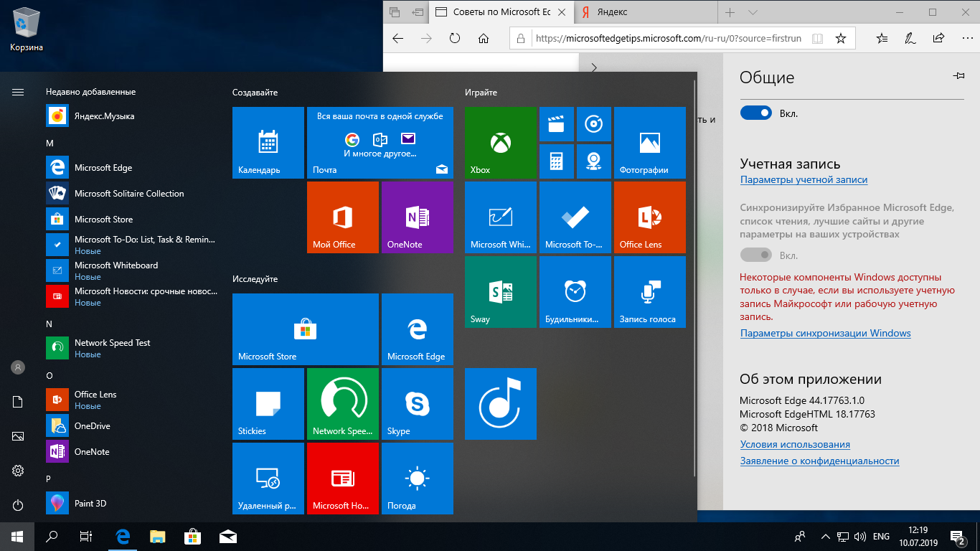
Task: Open the Calendar tile
Action: point(268,143)
